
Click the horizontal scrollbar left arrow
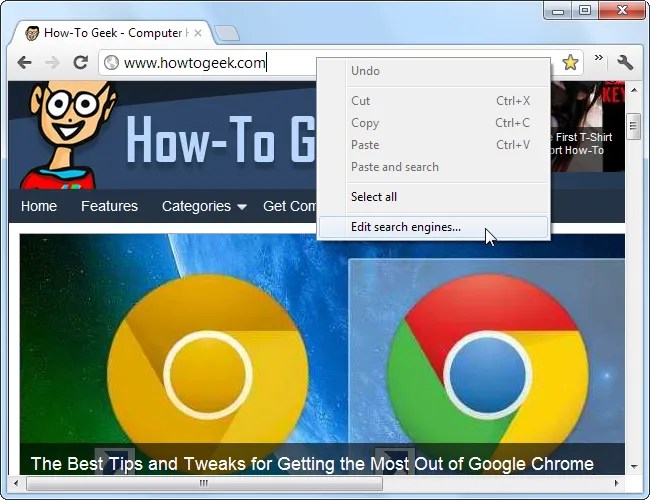point(16,483)
